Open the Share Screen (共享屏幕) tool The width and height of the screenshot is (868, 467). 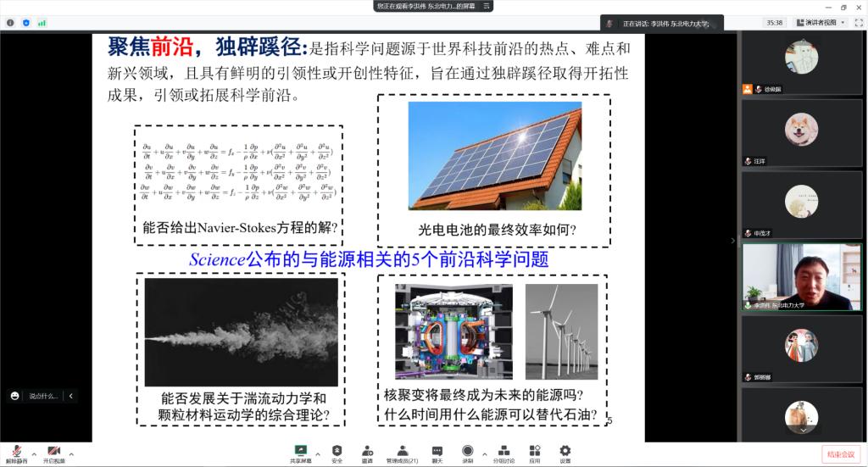tap(300, 452)
